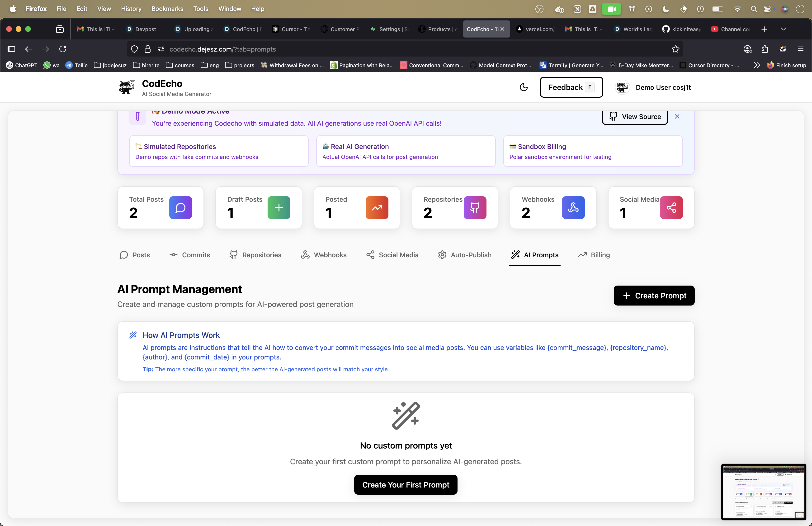
Task: Open the Auto-Publish tab
Action: [465, 255]
